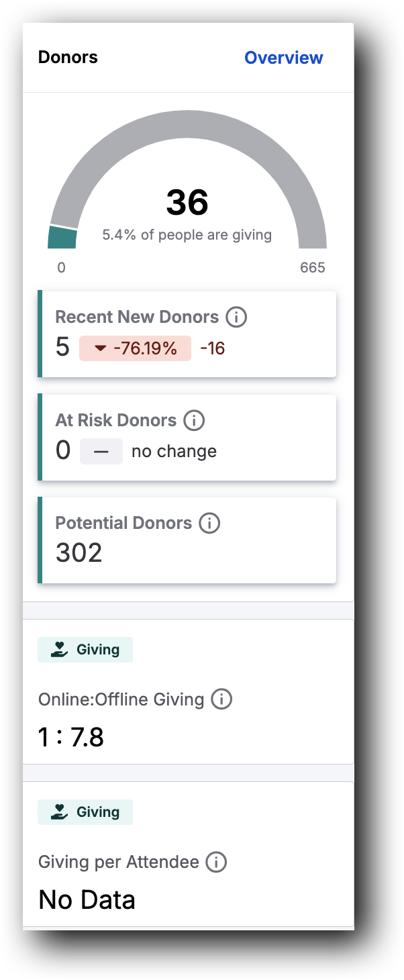
Task: Open the info icon for Giving per Attendee
Action: pyautogui.click(x=216, y=862)
